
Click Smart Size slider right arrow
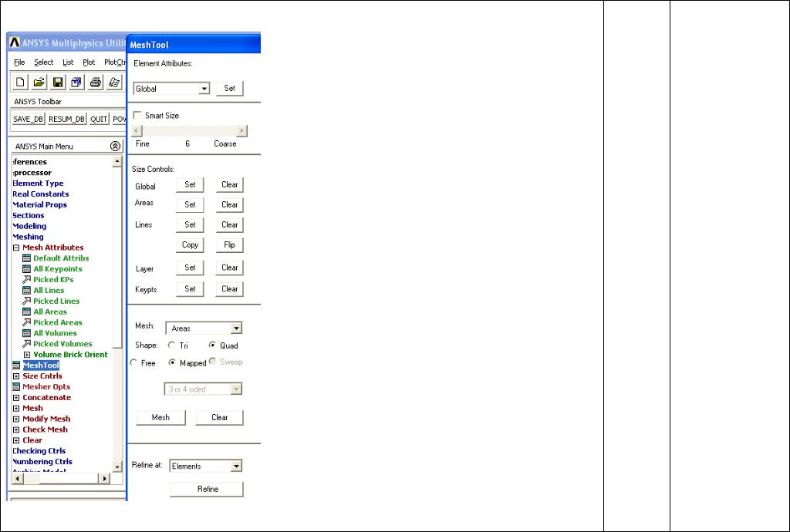tap(241, 131)
